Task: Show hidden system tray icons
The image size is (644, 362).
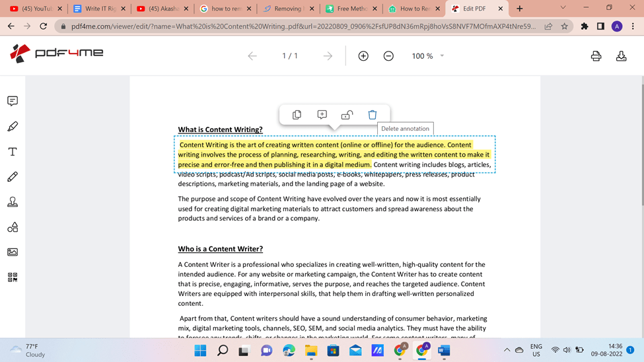Action: pos(507,350)
